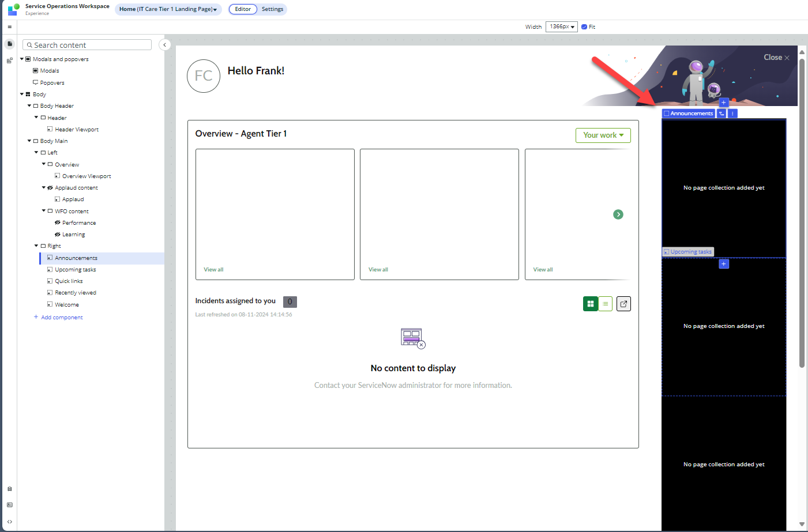Screen dimensions: 808x532
Task: Click View all in second overview card
Action: click(378, 270)
